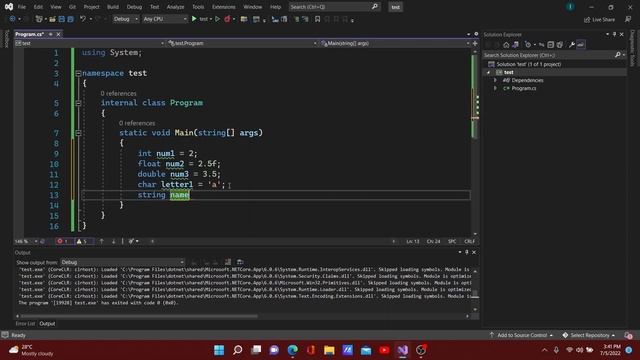Pin the Solution Explorer panel
This screenshot has height=360, width=640.
(614, 35)
